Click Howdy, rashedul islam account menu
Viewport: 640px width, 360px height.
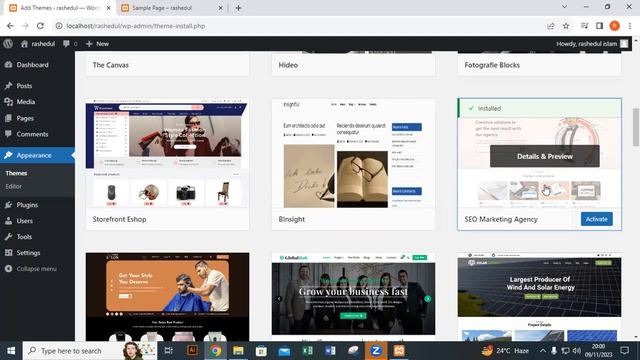(x=591, y=44)
